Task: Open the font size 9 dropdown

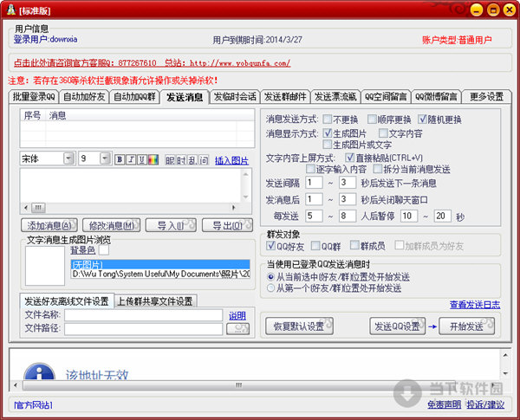Action: pos(105,158)
